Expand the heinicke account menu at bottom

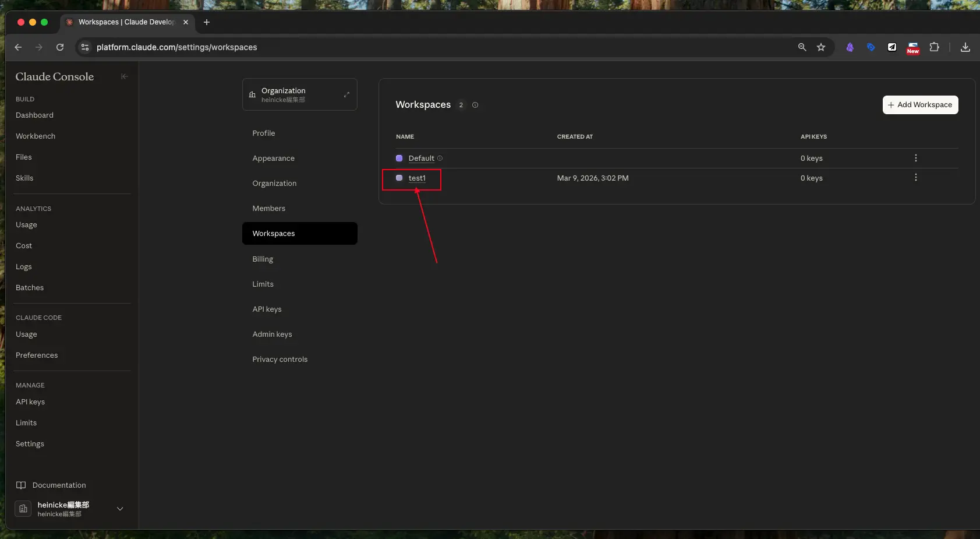point(120,509)
